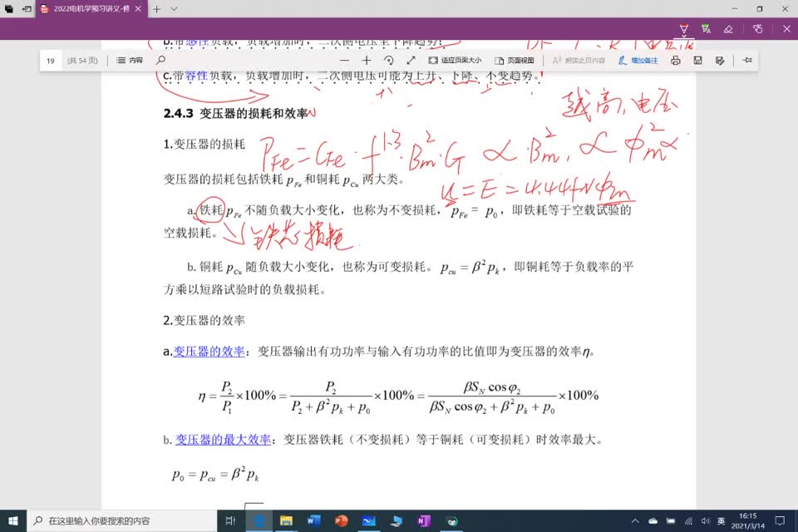
Task: Click the 2.变压器的效率 subheading
Action: [204, 320]
